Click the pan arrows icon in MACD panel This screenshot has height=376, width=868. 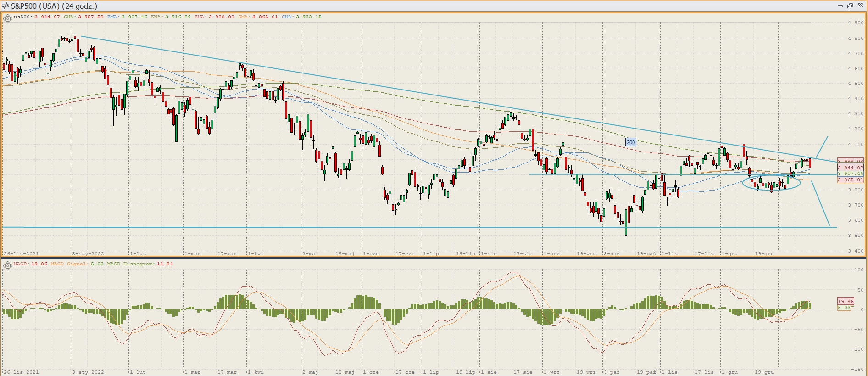7,265
